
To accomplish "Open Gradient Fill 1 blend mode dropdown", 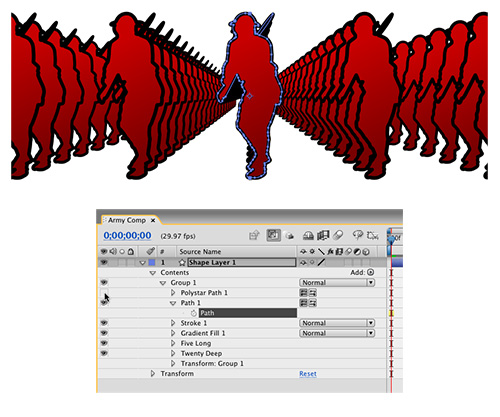I will [337, 333].
